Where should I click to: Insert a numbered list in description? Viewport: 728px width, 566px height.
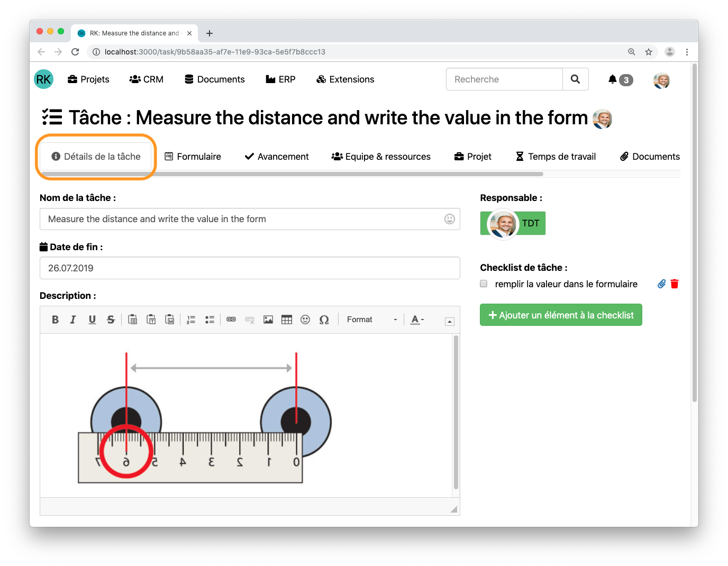pyautogui.click(x=191, y=319)
